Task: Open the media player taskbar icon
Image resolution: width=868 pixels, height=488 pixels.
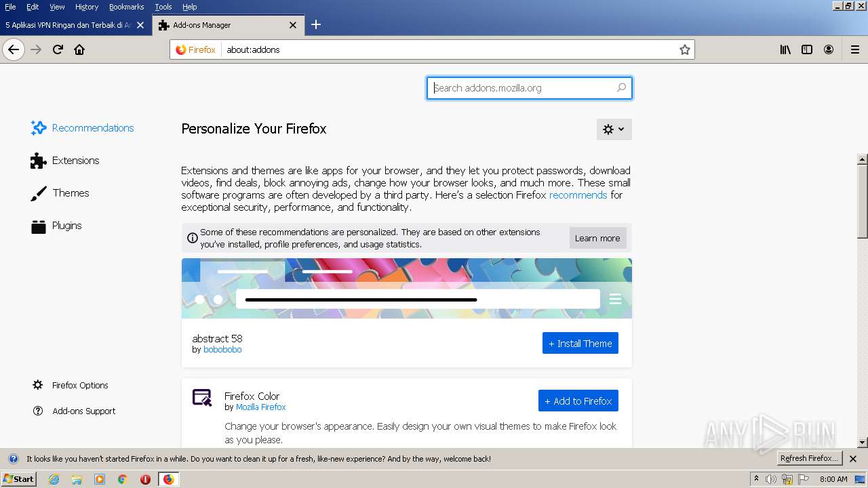Action: [100, 479]
